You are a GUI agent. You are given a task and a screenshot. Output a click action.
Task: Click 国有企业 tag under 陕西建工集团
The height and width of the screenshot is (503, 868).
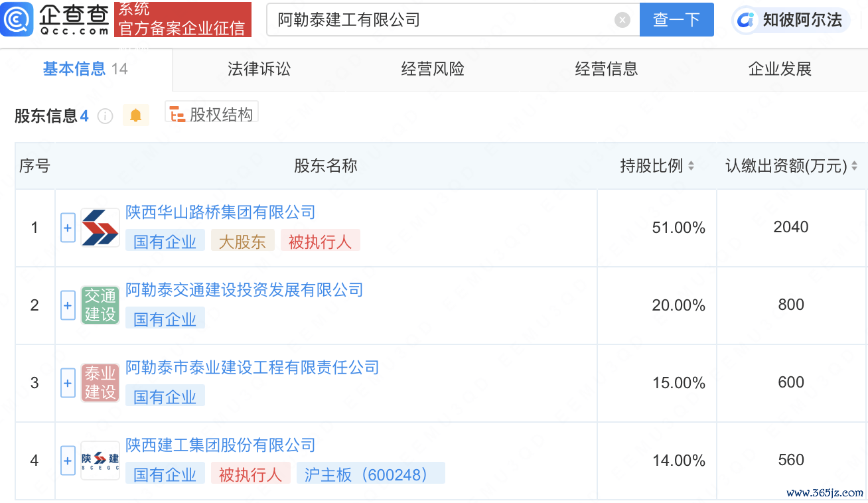[165, 474]
